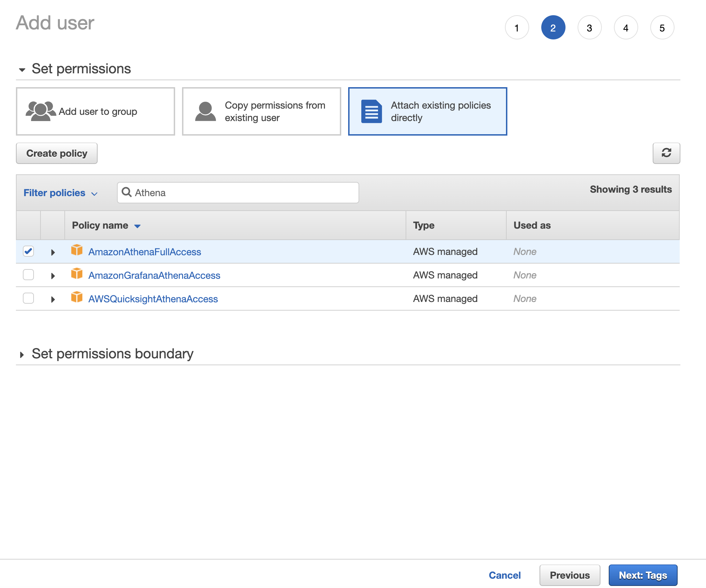
Task: Go to wizard step 3 circle
Action: pos(589,28)
